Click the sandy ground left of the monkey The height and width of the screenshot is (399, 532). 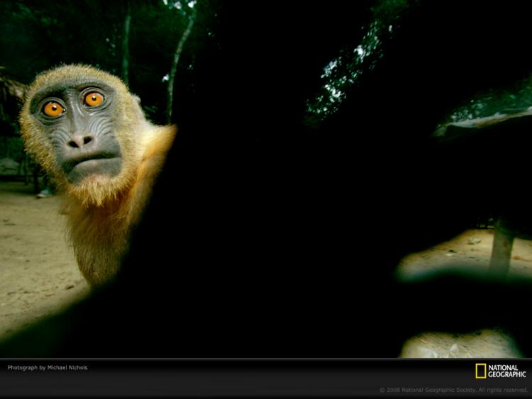pyautogui.click(x=31, y=254)
